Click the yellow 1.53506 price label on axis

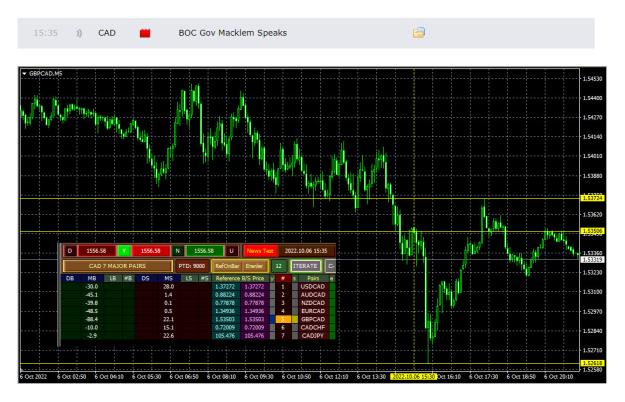(x=593, y=231)
